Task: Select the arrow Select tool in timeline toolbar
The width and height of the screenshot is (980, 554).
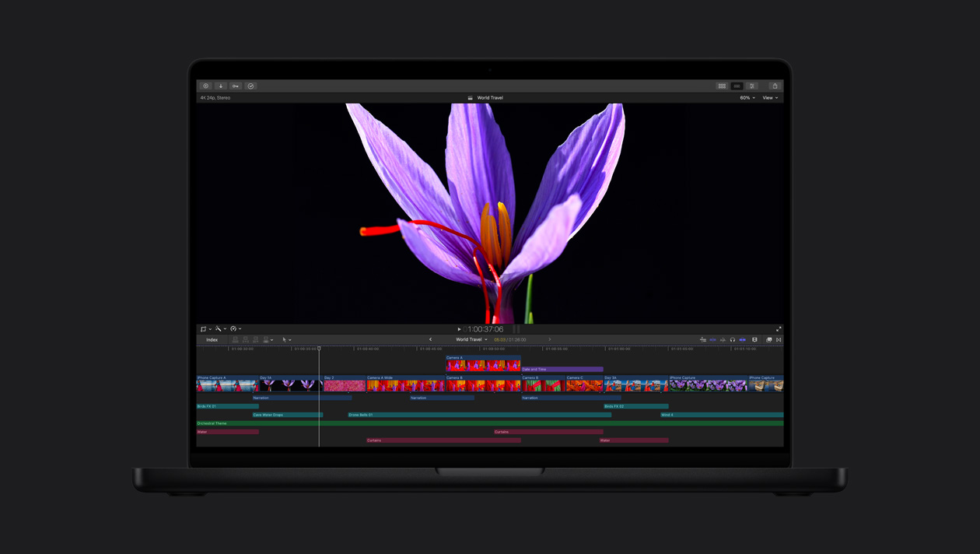Action: click(285, 339)
